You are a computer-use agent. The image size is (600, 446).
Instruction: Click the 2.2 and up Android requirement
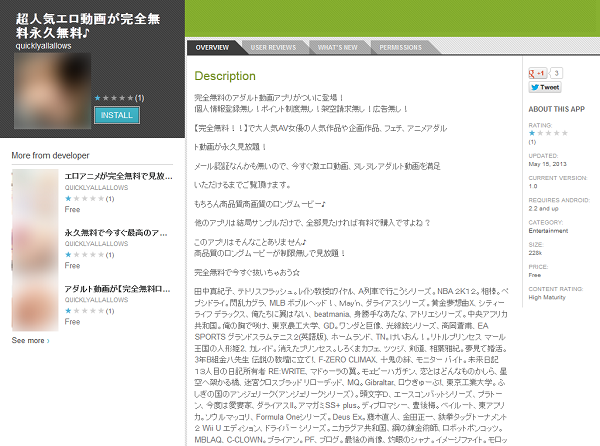(x=543, y=208)
